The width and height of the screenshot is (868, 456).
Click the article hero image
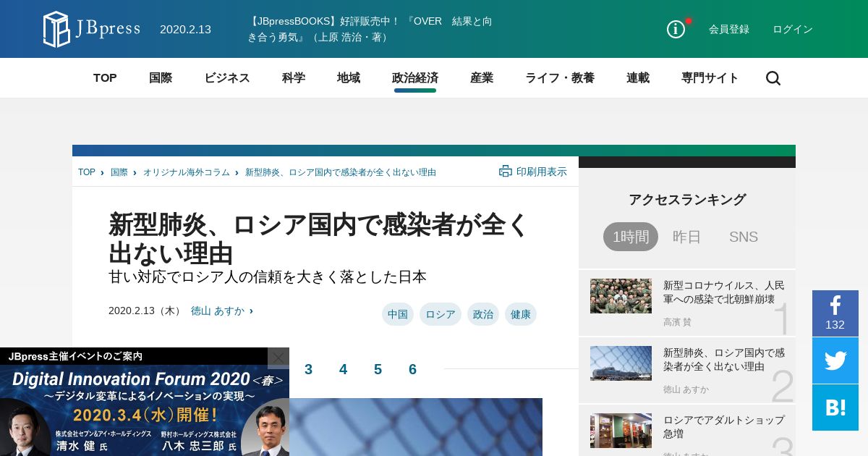pyautogui.click(x=416, y=427)
